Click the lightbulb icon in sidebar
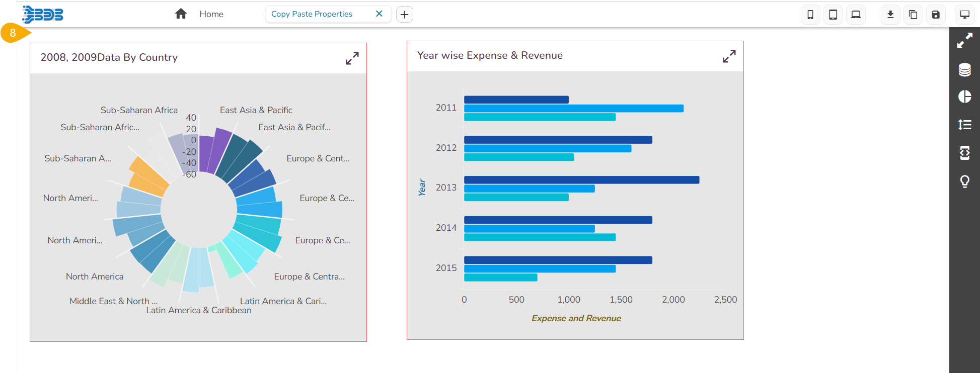Viewport: 980px width, 373px height. [x=964, y=181]
